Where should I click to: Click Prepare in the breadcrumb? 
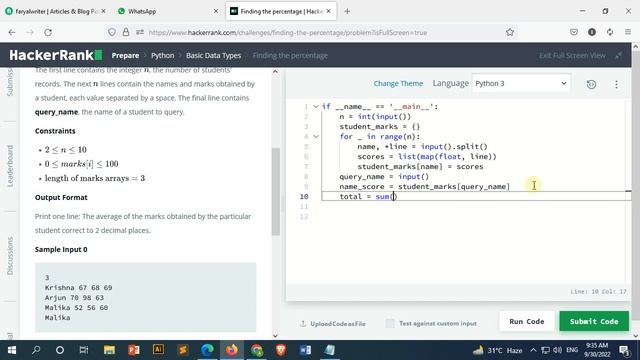(x=125, y=56)
